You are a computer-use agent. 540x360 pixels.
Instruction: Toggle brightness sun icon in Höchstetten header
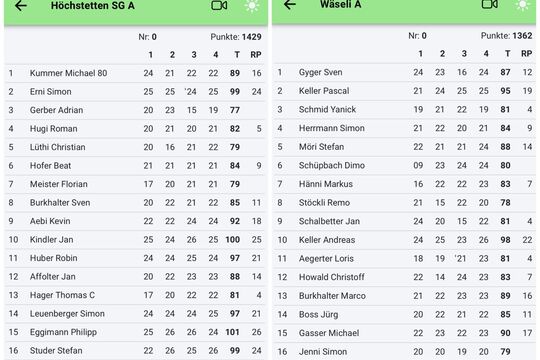[252, 6]
